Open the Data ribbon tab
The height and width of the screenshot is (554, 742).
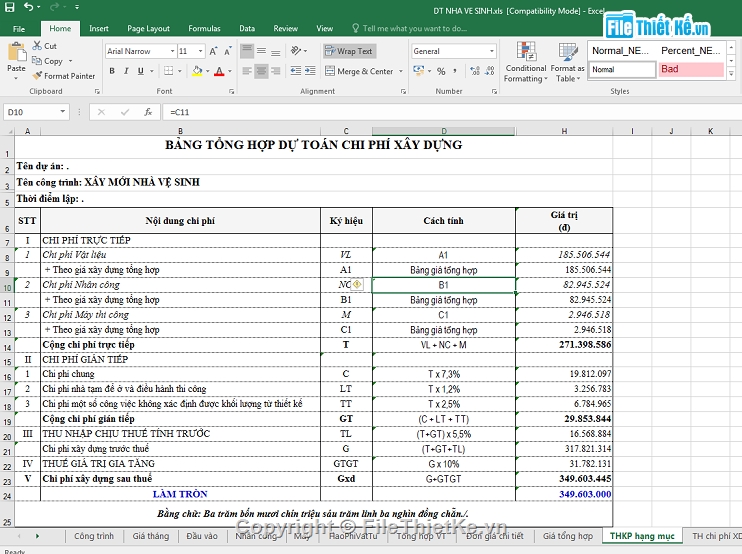coord(247,28)
